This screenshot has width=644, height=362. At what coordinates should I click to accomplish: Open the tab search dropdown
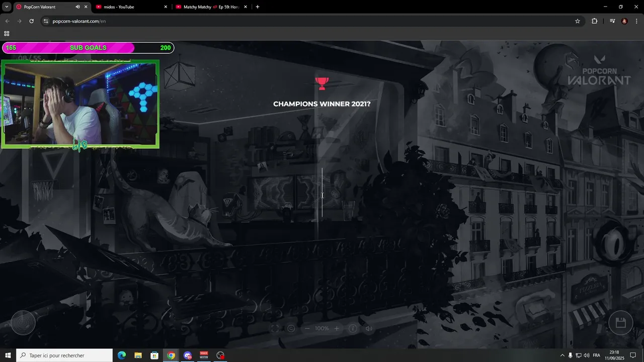tap(7, 7)
